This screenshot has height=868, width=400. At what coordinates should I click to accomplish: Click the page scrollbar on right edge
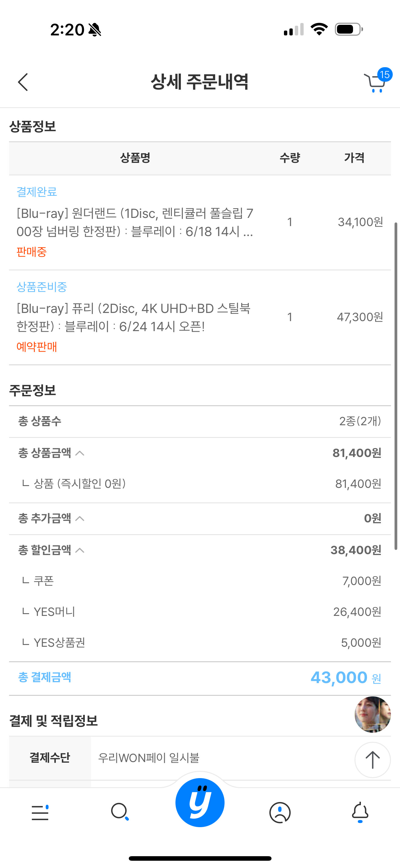coord(396,386)
